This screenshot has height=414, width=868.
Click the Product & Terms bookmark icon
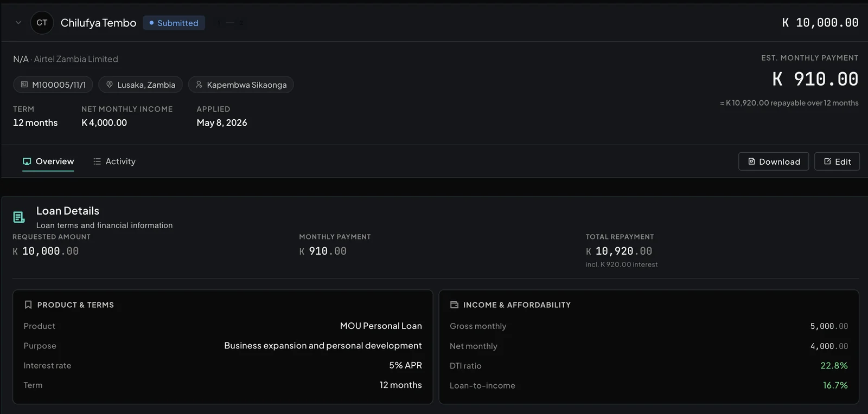(28, 305)
